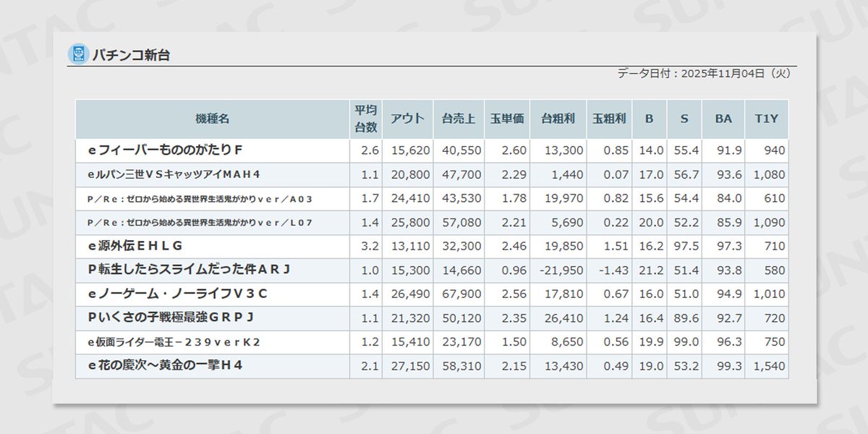Screen dimensions: 868x434
Task: Click negative 台粗利 value -21,950
Action: tap(561, 270)
